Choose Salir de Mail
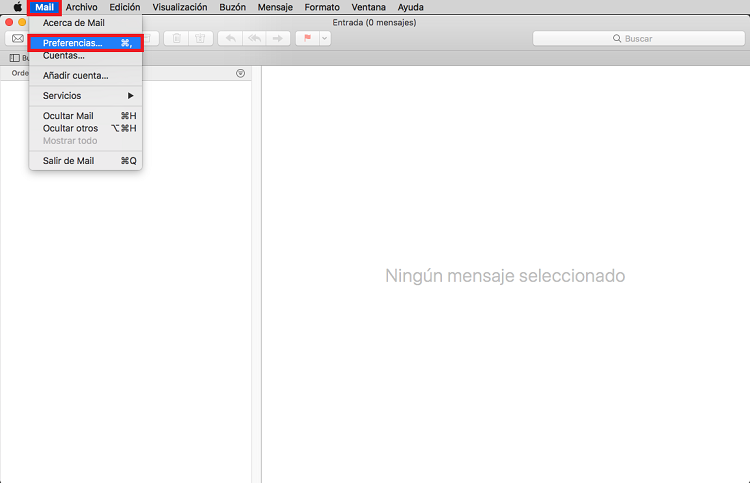This screenshot has width=750, height=483. tap(86, 161)
